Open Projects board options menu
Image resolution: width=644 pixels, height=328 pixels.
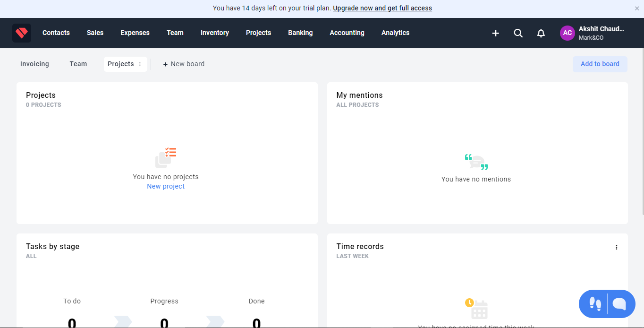click(140, 64)
